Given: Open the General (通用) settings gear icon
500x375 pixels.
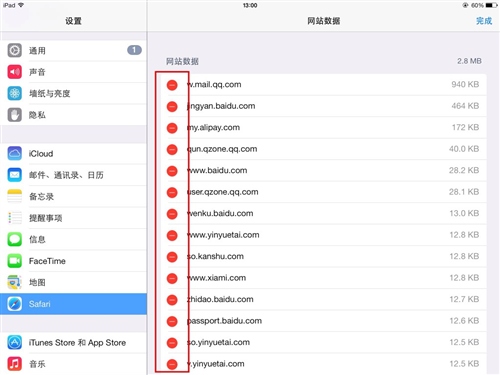Looking at the screenshot, I should [15, 50].
